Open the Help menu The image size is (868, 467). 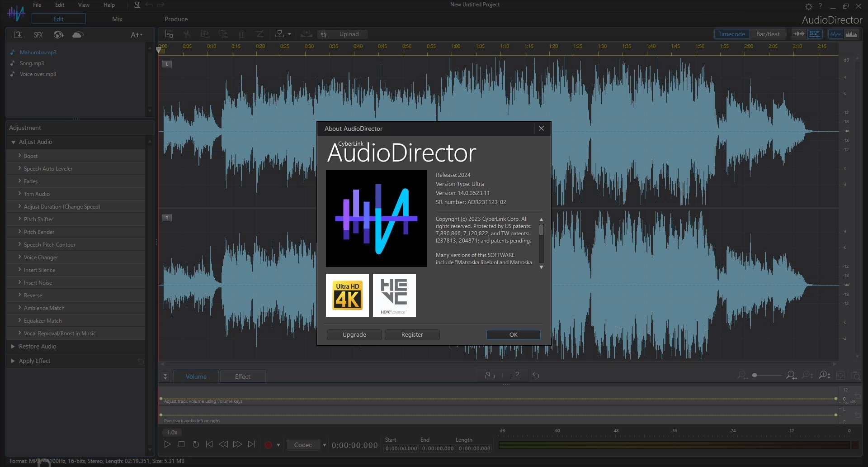(x=109, y=5)
